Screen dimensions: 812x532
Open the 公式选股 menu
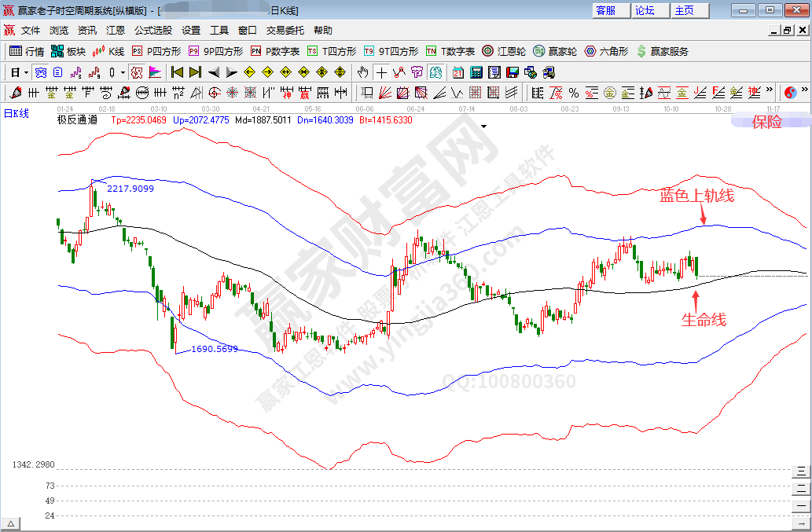[152, 31]
